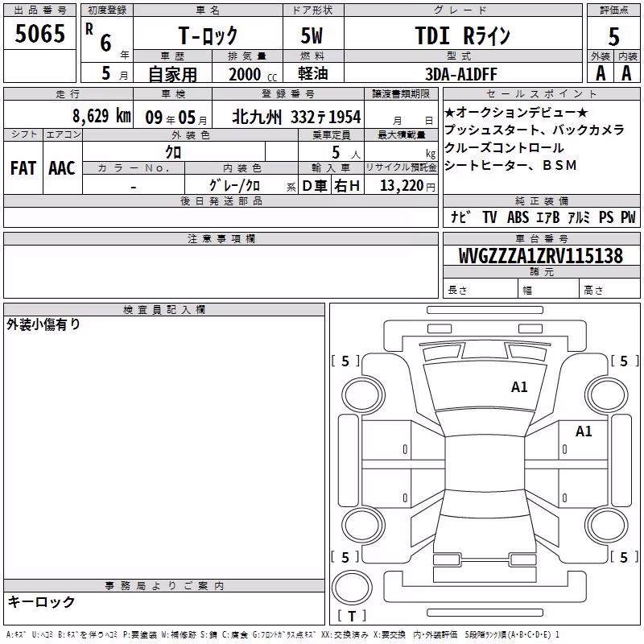Select the エアB equipment item
The image size is (644, 644).
click(x=548, y=217)
